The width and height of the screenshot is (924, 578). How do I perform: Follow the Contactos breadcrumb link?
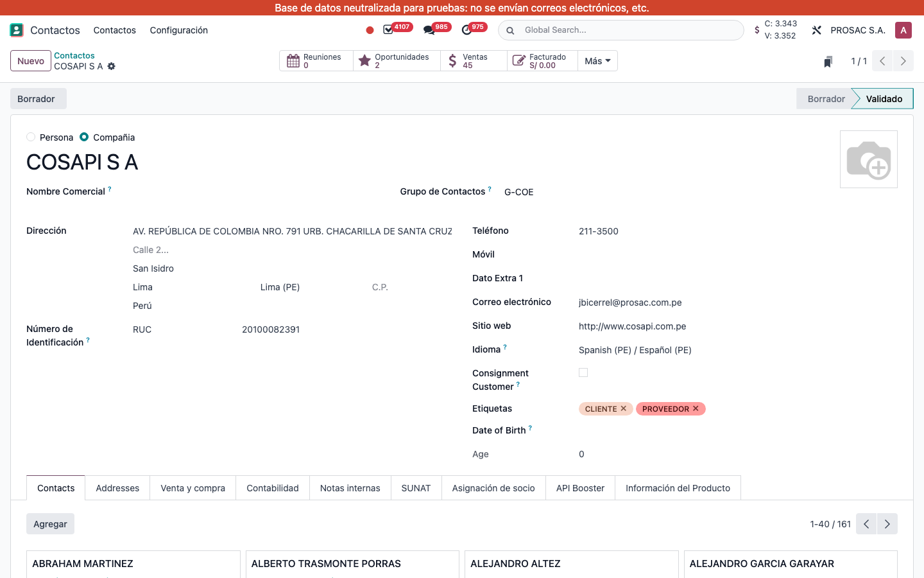pos(74,56)
